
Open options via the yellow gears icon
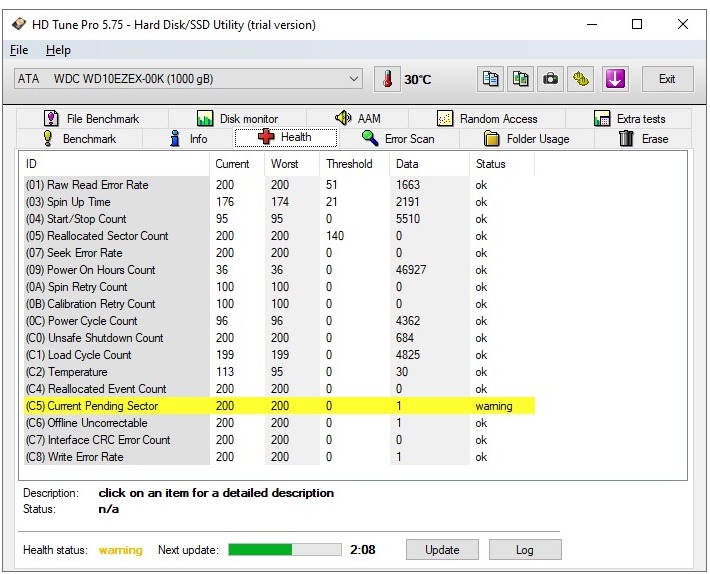pos(580,79)
